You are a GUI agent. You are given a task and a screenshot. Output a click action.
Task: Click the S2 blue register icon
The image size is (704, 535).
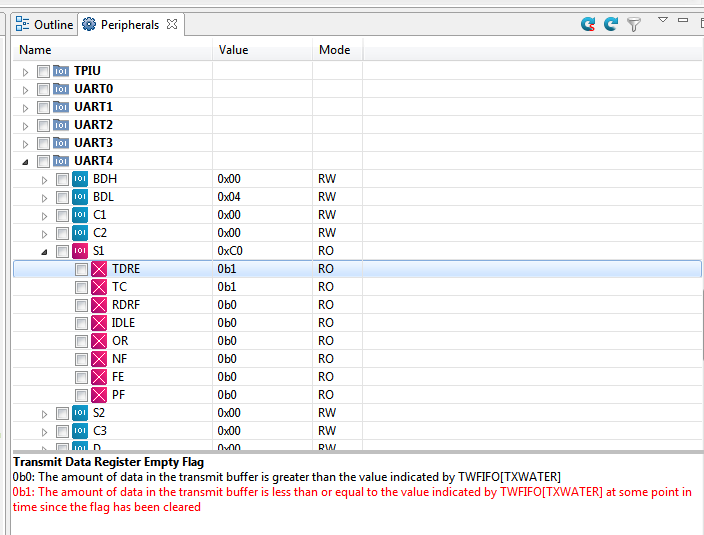(x=80, y=412)
